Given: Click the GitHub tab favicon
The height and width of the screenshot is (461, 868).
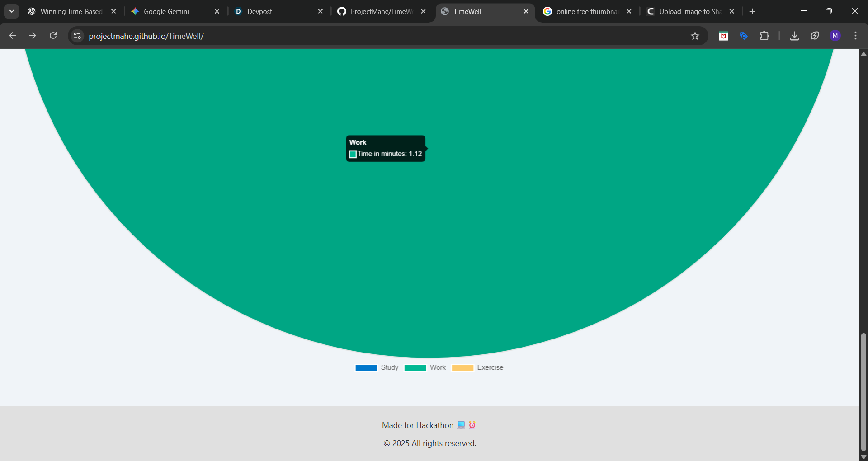Looking at the screenshot, I should click(x=342, y=11).
